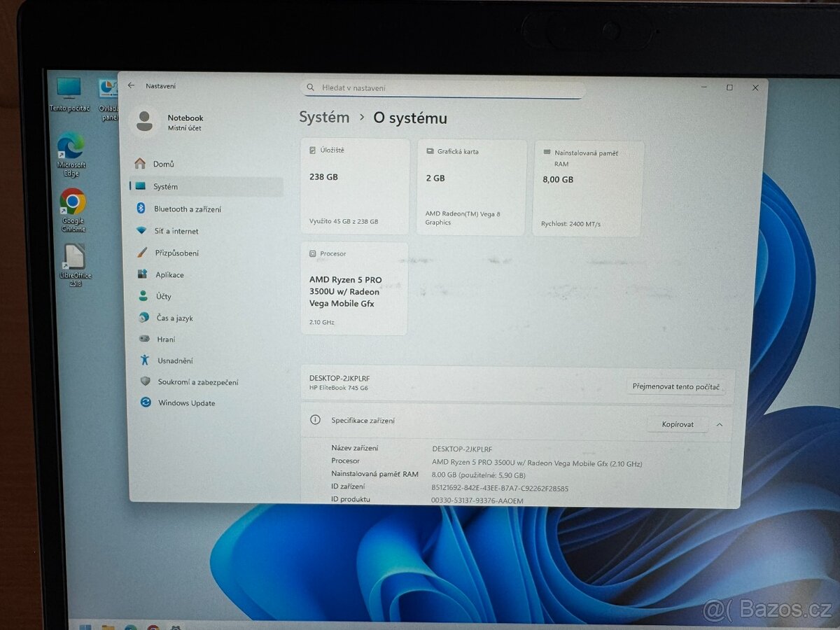This screenshot has height=630, width=840.
Task: Collapse the Specifikace zařízení section
Action: click(720, 424)
